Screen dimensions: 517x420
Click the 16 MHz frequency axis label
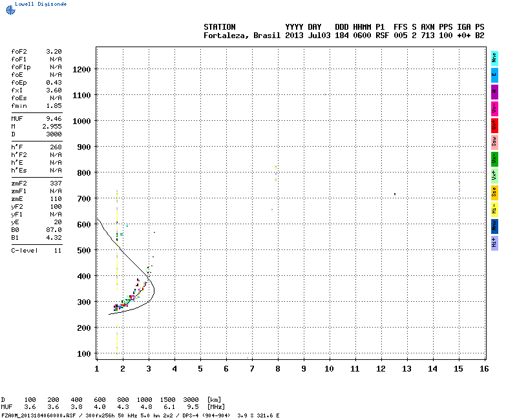click(x=484, y=369)
